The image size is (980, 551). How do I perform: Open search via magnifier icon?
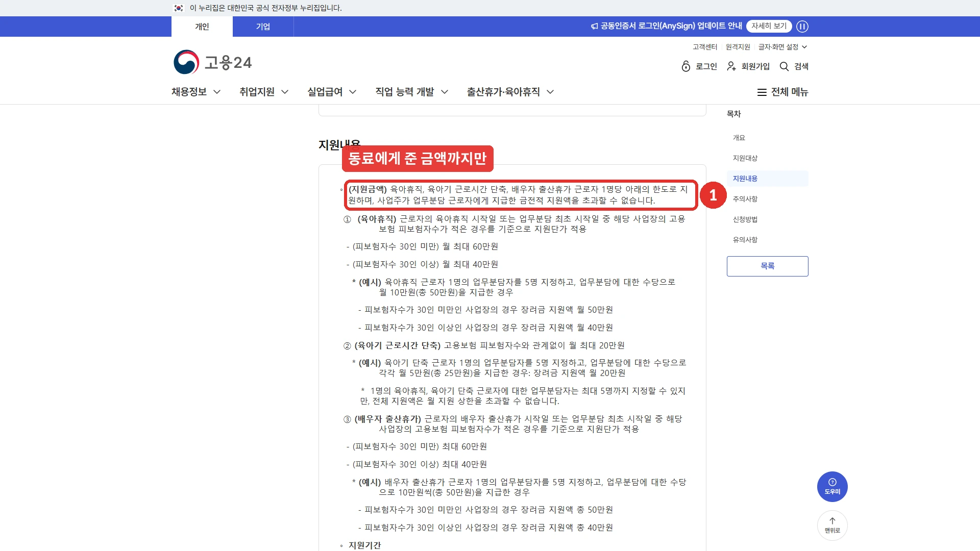coord(785,66)
